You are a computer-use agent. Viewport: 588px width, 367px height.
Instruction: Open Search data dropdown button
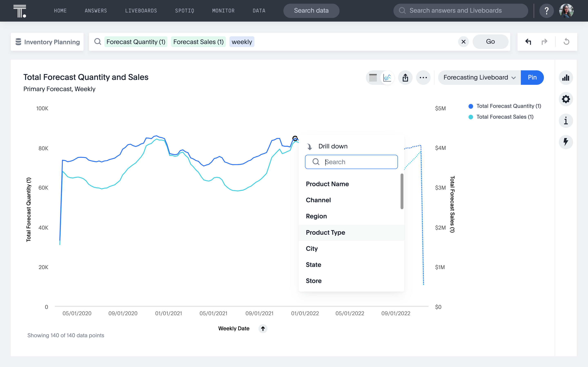coord(311,11)
